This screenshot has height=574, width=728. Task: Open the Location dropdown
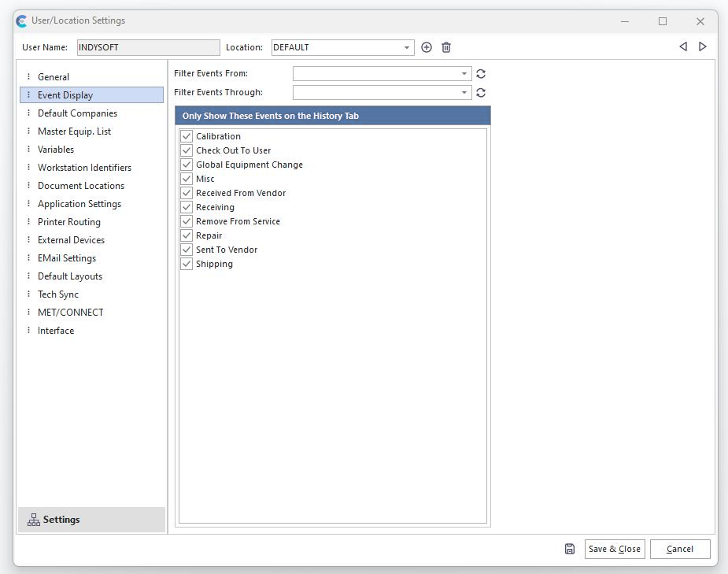click(407, 47)
